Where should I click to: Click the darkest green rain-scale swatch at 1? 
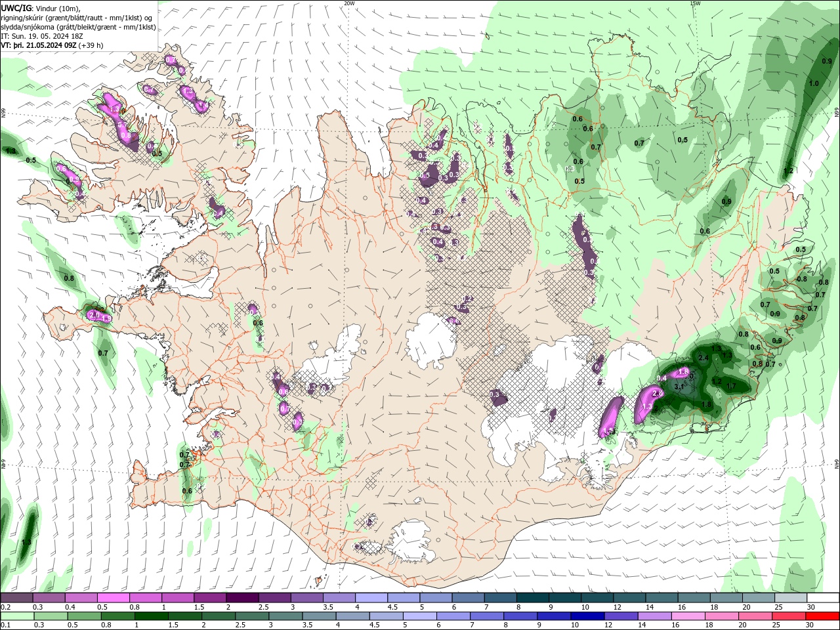[x=152, y=616]
